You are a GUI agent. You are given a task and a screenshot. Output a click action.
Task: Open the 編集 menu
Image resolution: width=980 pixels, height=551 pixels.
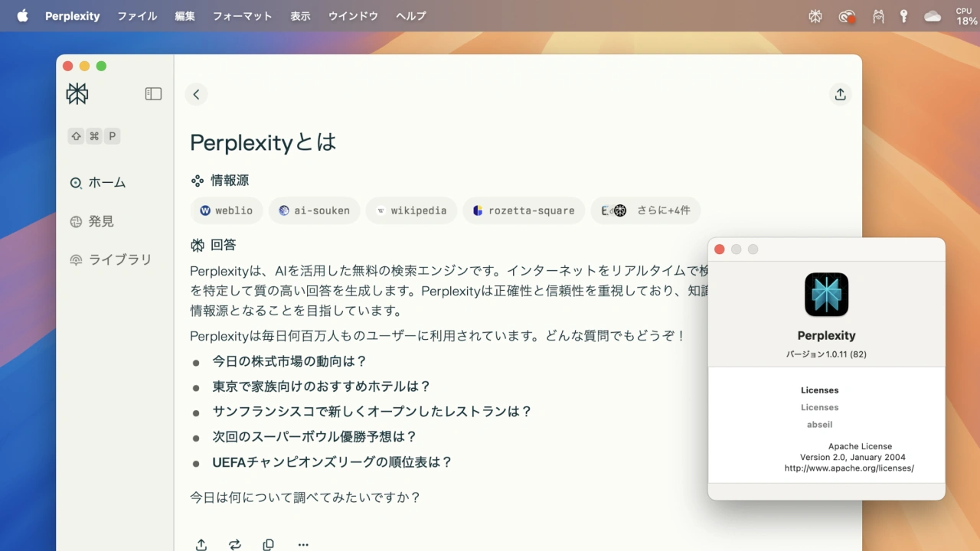[185, 15]
